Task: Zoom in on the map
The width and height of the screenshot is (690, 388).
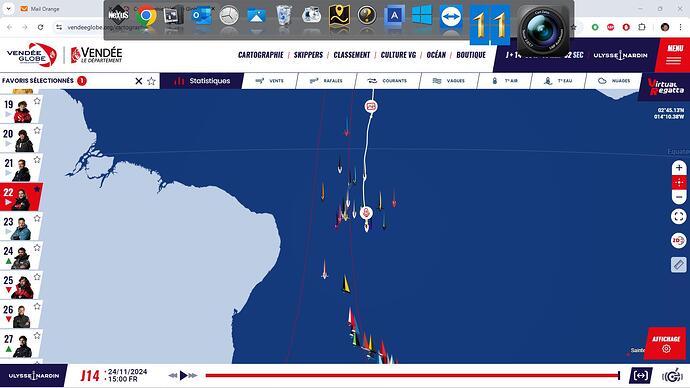Action: [x=679, y=168]
